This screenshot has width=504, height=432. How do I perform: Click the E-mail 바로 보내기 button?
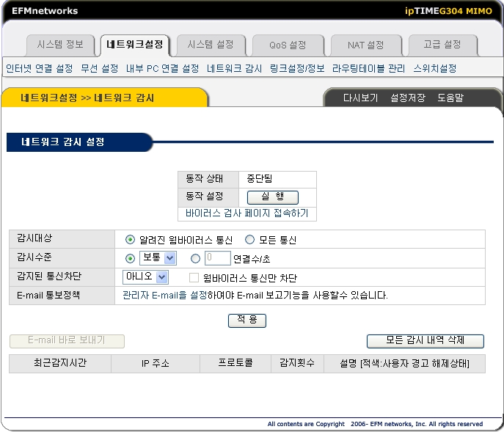click(x=67, y=341)
